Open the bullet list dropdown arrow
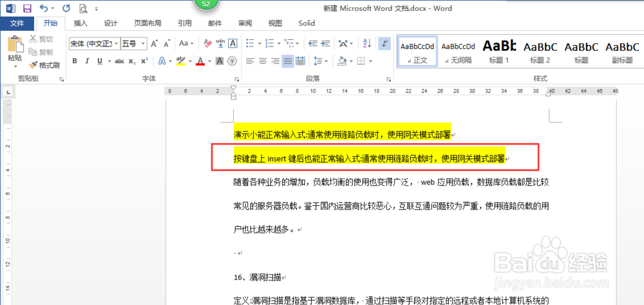The height and width of the screenshot is (305, 644). coord(259,43)
